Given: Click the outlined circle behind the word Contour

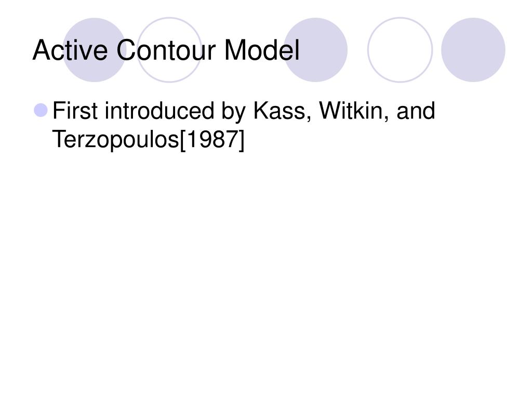Looking at the screenshot, I should [169, 50].
